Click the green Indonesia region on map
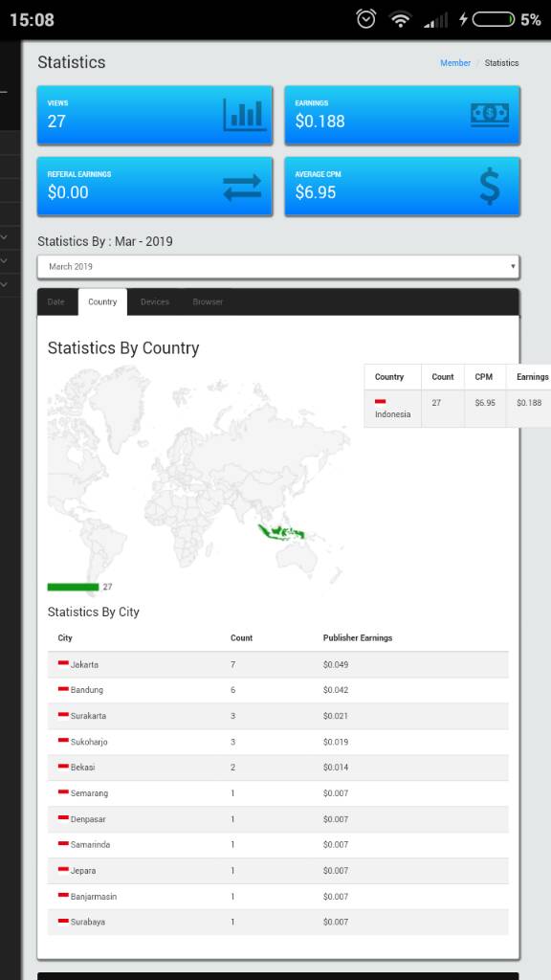 (x=280, y=532)
